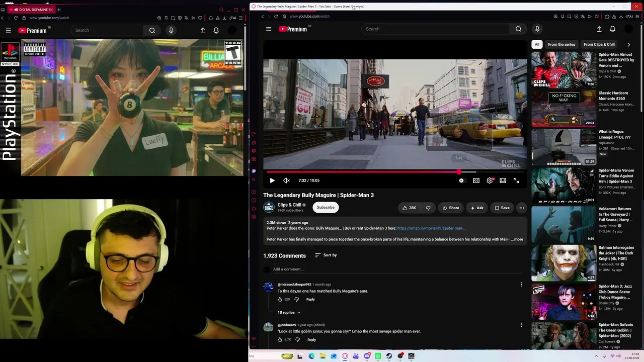
Task: Open the Share dialog for this video
Action: tap(450, 208)
